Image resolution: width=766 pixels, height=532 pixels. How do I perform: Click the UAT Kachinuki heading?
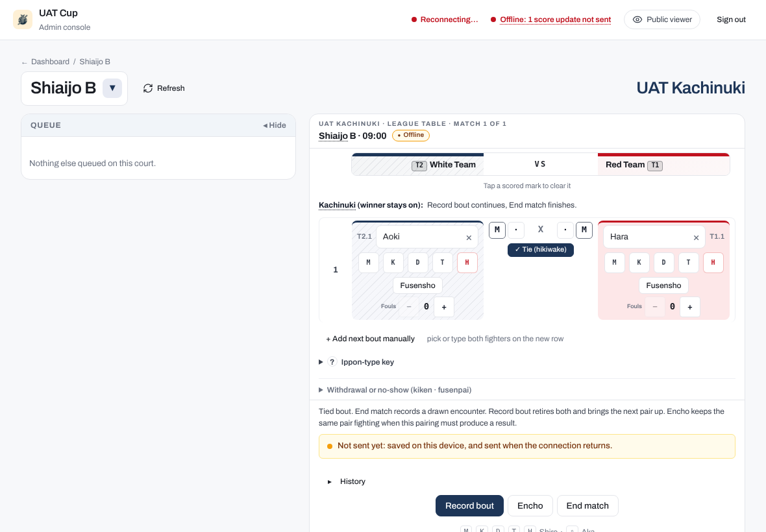690,88
